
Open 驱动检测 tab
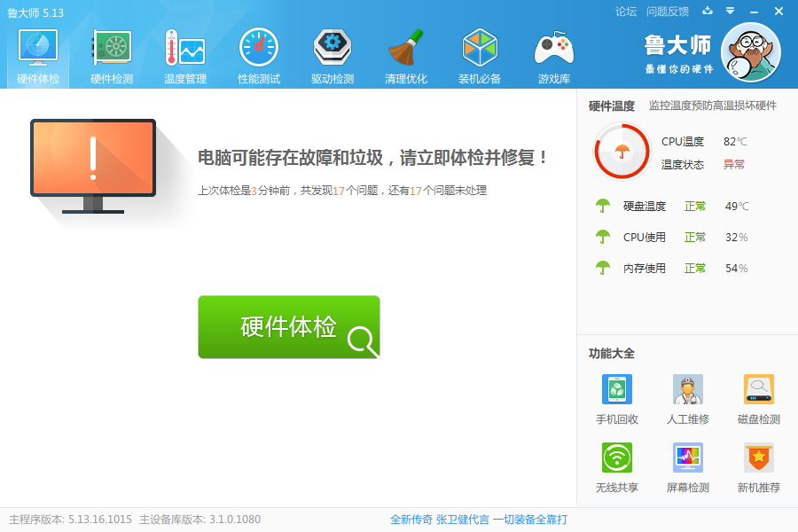coord(332,56)
